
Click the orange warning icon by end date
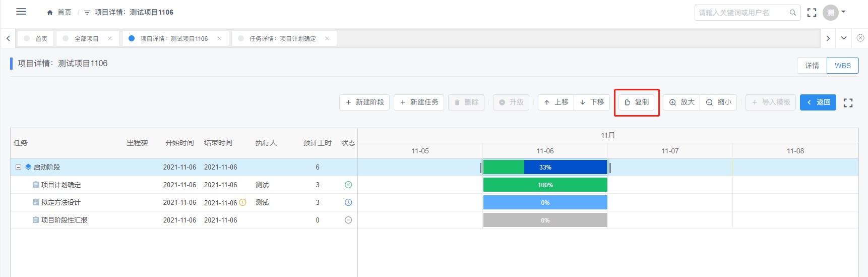point(242,202)
